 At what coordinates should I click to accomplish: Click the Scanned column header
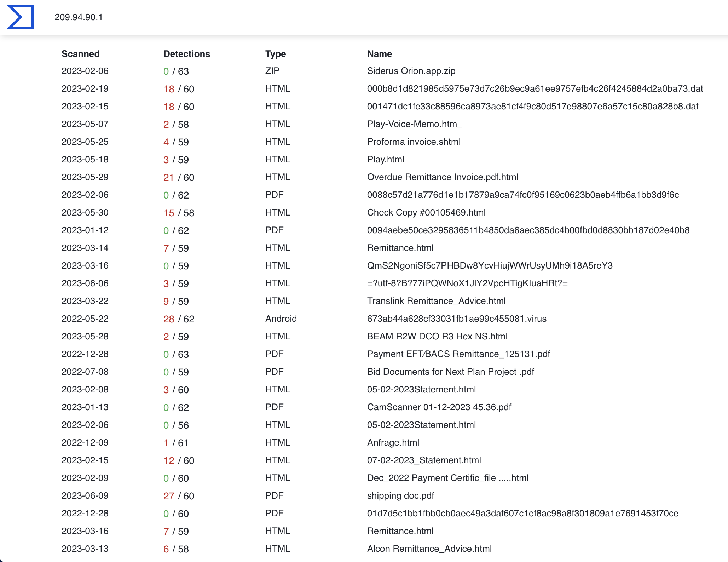pos(80,54)
